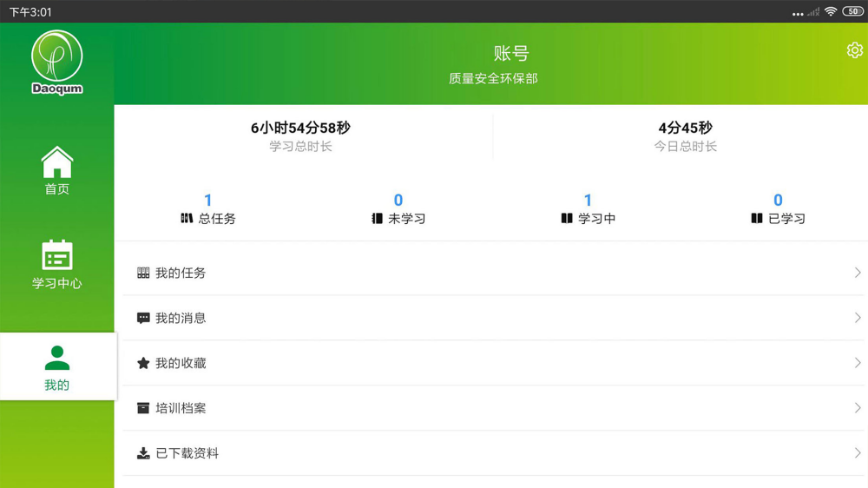
Task: Expand the 我的消息 row chevron
Action: [858, 318]
